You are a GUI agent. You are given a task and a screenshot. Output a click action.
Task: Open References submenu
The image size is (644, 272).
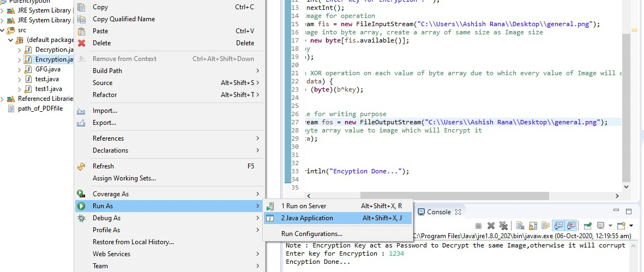171,138
